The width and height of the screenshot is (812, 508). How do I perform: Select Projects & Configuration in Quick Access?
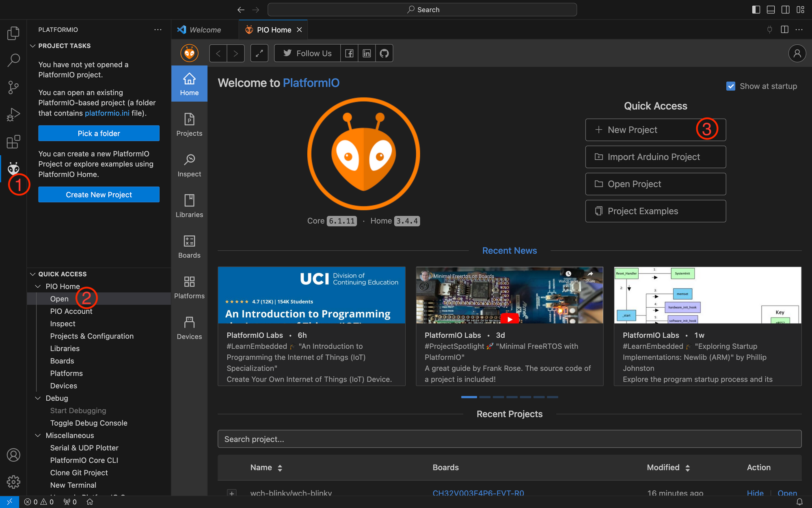[x=92, y=336]
